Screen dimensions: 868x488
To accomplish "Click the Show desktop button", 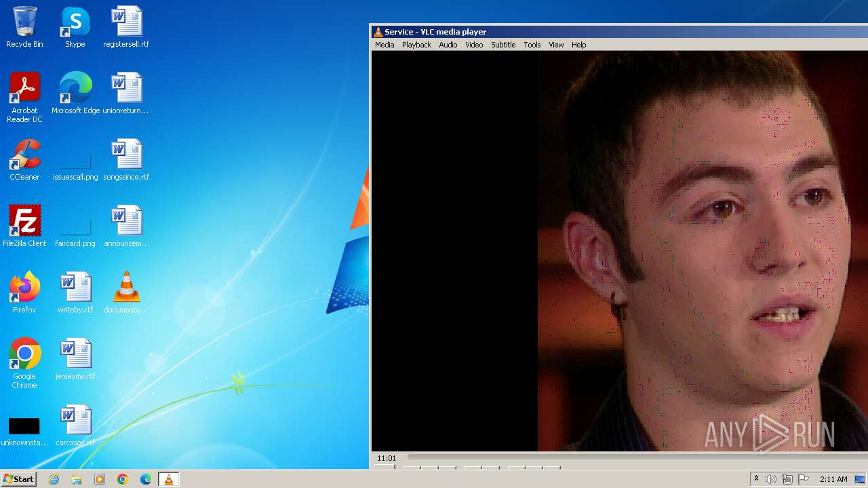I will pyautogui.click(x=861, y=479).
